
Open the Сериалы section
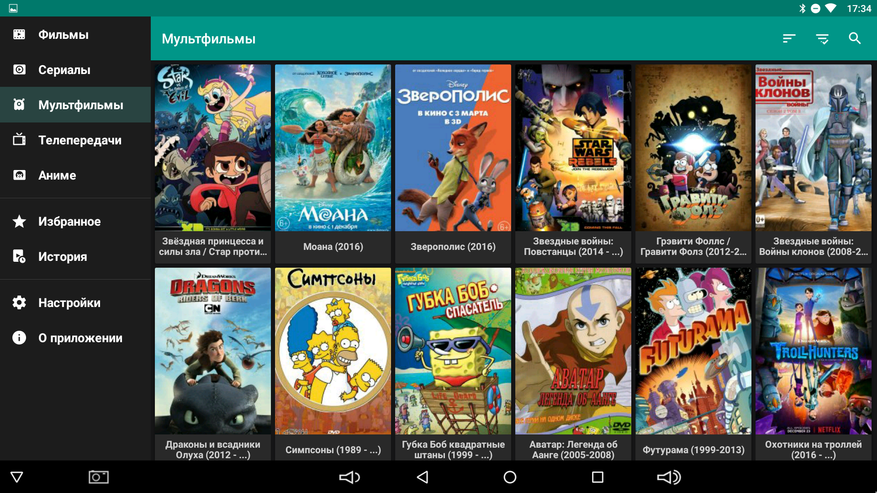76,70
